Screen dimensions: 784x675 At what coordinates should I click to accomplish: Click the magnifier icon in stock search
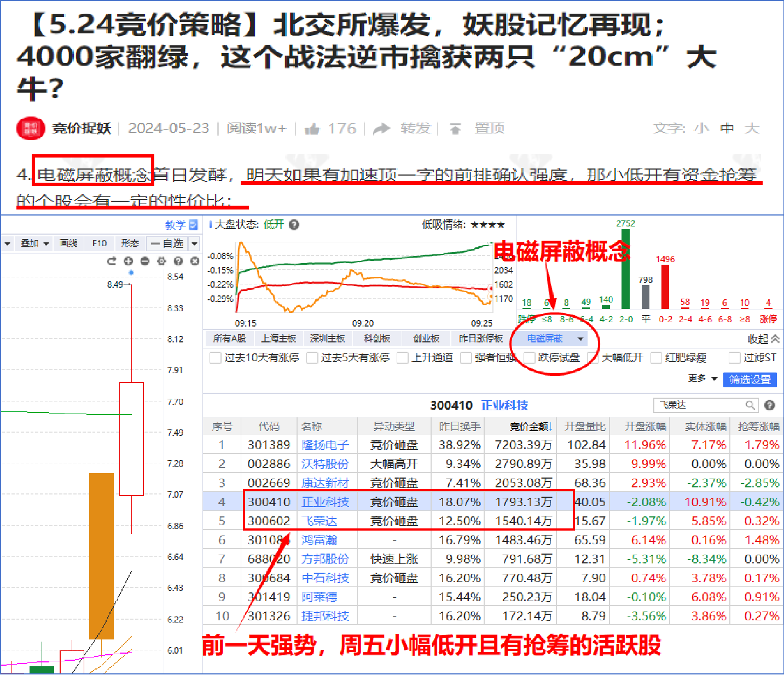(x=750, y=405)
